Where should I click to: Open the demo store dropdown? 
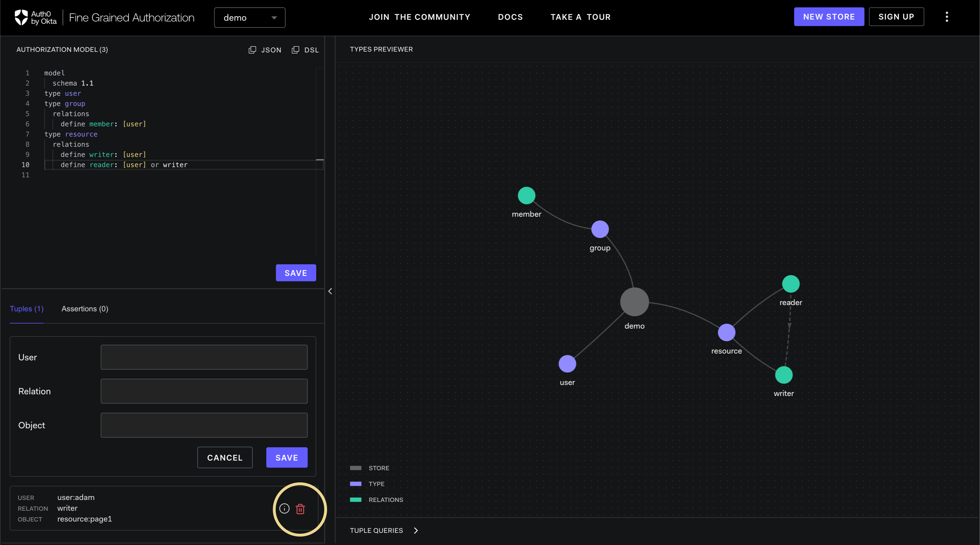click(249, 18)
